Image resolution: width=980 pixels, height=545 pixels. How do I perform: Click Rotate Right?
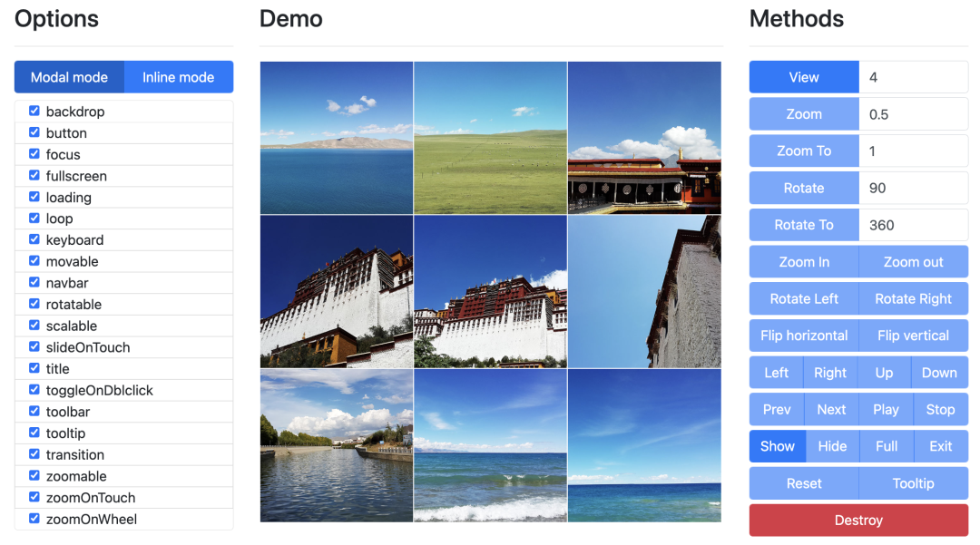[x=914, y=298]
